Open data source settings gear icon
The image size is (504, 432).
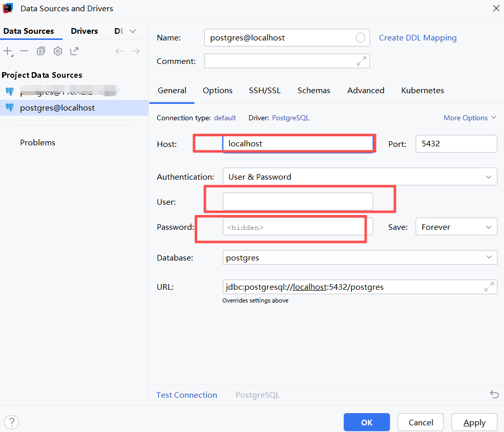(x=57, y=51)
